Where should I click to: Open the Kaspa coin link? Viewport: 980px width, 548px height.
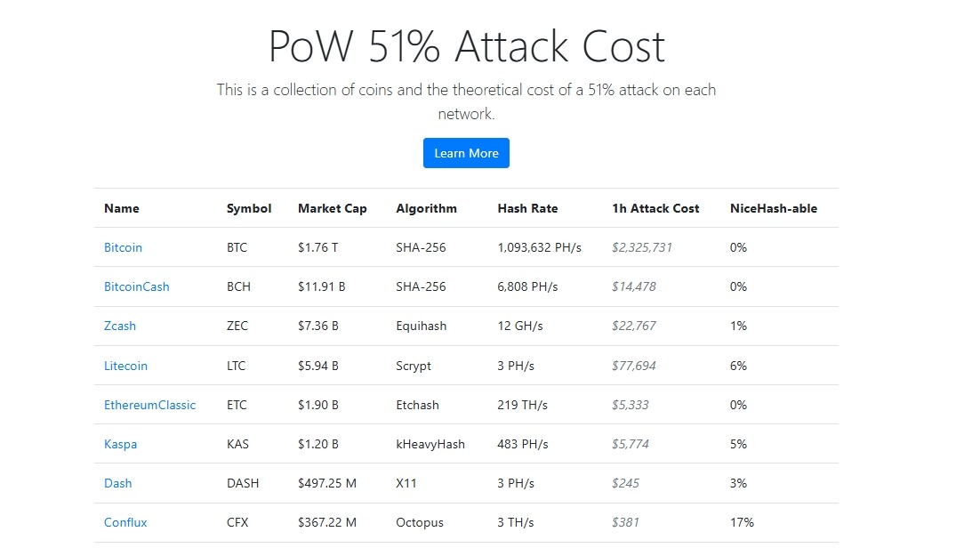pyautogui.click(x=120, y=444)
